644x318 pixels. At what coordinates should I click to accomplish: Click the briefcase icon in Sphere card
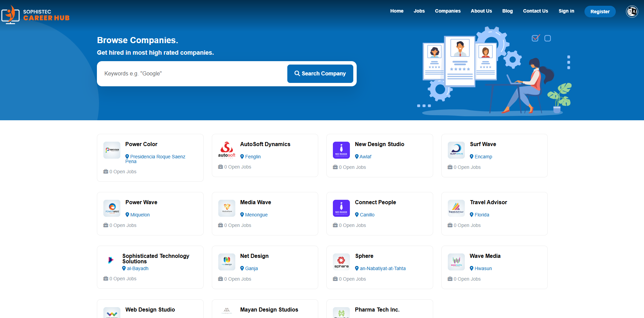pos(335,279)
